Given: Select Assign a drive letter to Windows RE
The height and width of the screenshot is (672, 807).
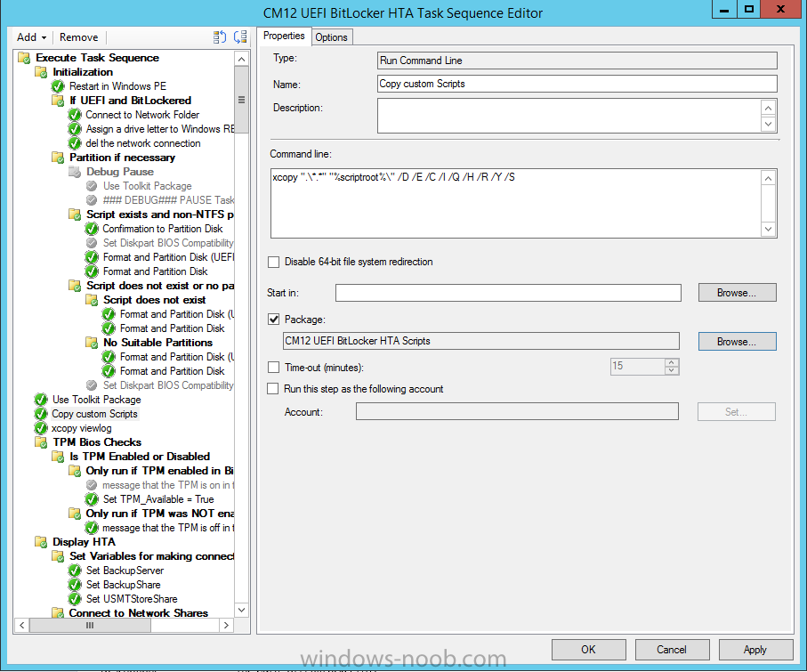Looking at the screenshot, I should click(160, 129).
